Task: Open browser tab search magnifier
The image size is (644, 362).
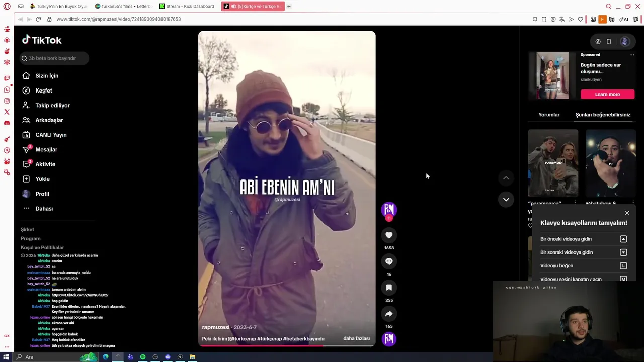Action: [x=608, y=6]
